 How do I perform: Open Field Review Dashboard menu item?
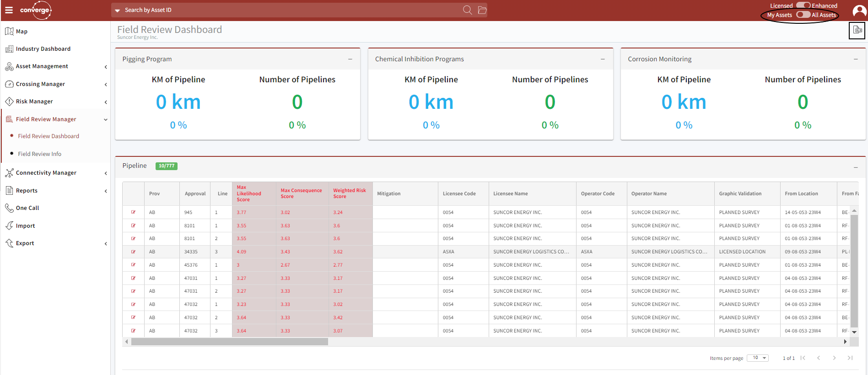49,136
